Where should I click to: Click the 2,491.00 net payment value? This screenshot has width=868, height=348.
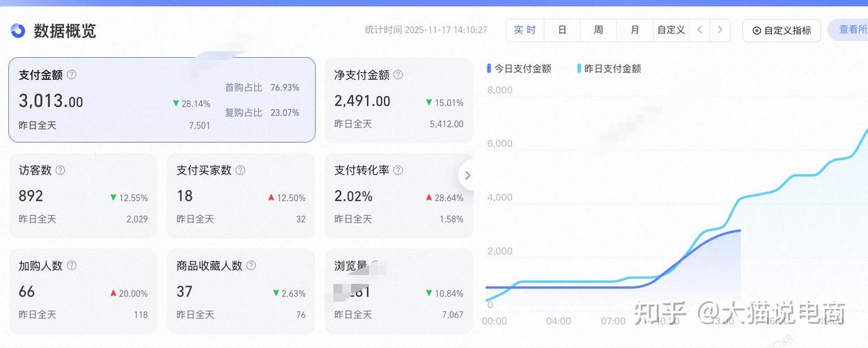(362, 101)
